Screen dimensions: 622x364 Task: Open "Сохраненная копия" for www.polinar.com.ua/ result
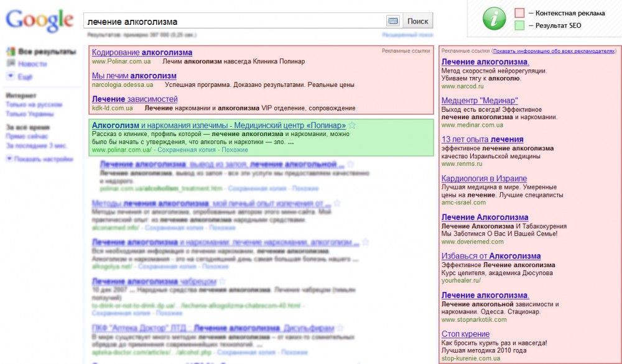click(x=187, y=150)
